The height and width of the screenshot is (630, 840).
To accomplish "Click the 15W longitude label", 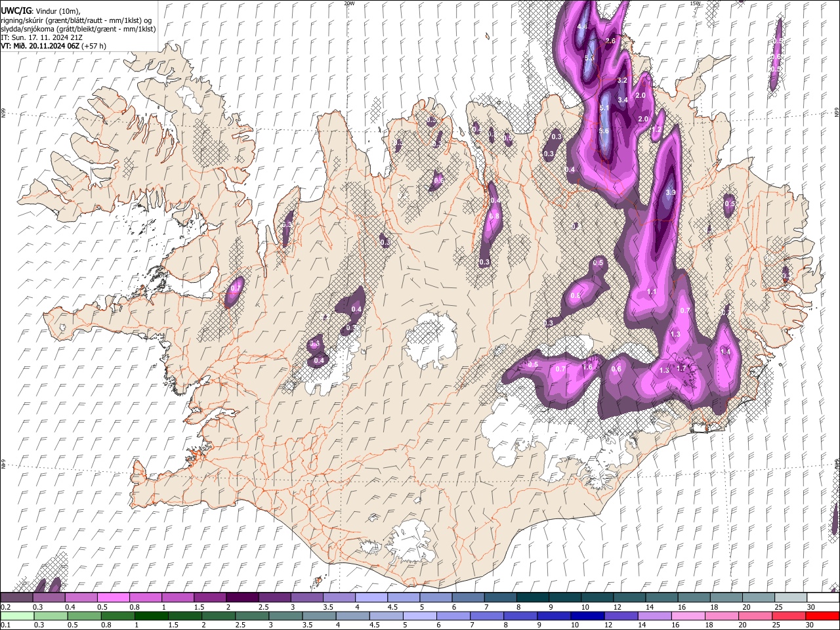I will pyautogui.click(x=695, y=3).
